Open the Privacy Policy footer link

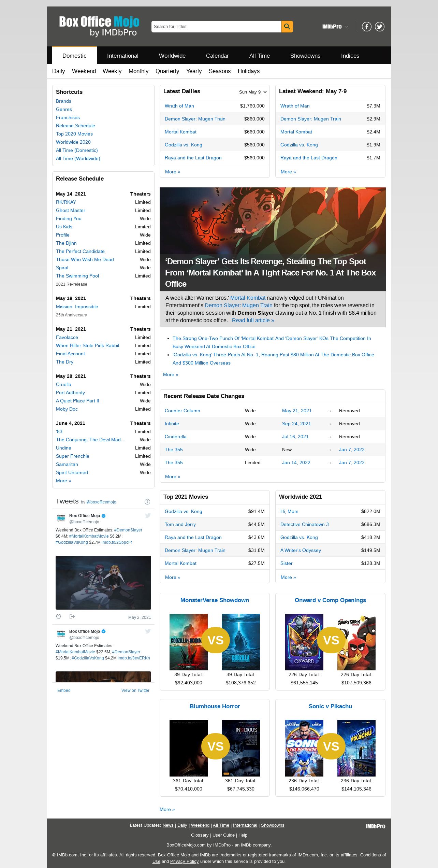point(184,861)
